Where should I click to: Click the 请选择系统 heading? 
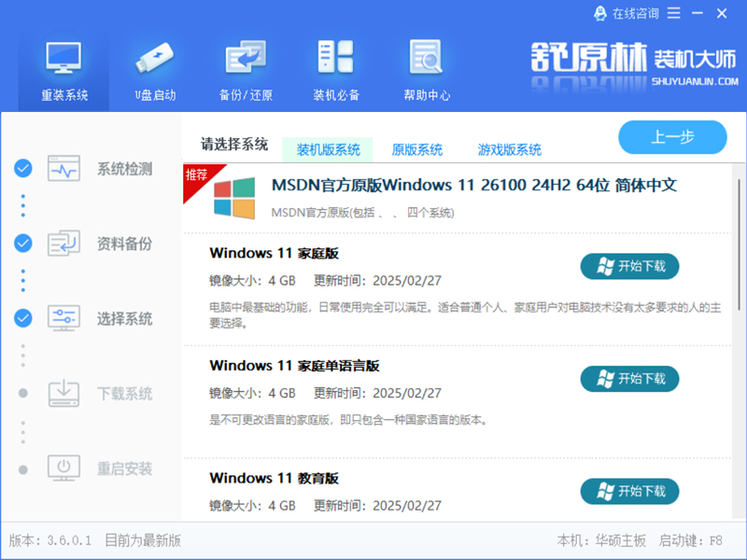[234, 144]
